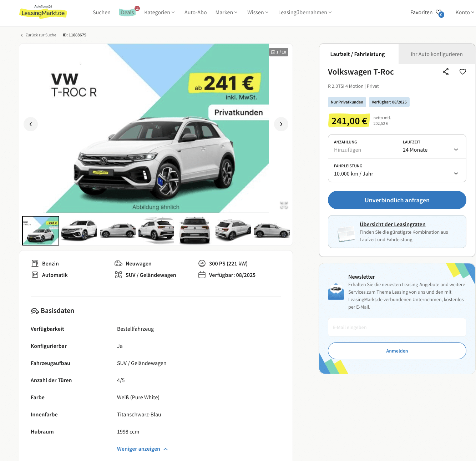Add the T-Roc to favorites with heart icon
The image size is (476, 461).
463,72
